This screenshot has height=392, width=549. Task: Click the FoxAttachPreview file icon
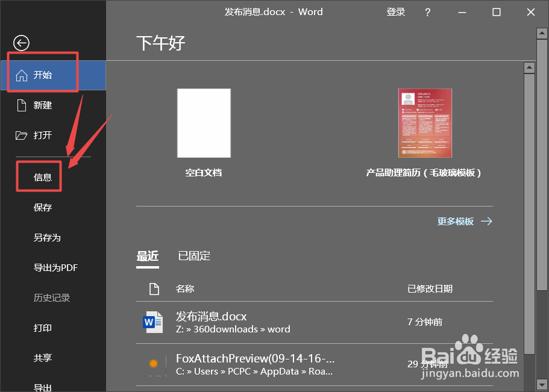155,364
